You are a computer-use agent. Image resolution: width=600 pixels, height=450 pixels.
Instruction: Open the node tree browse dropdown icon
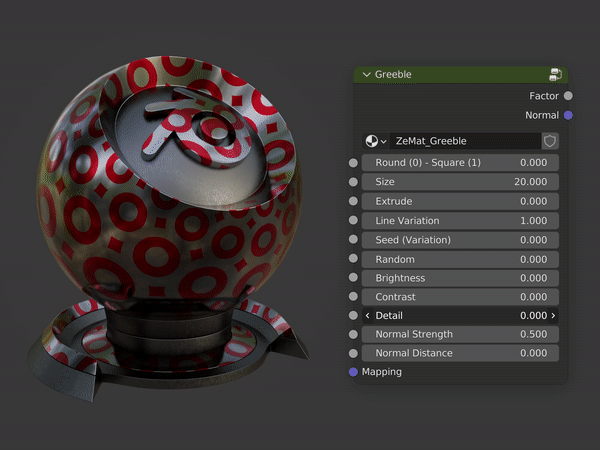point(376,141)
